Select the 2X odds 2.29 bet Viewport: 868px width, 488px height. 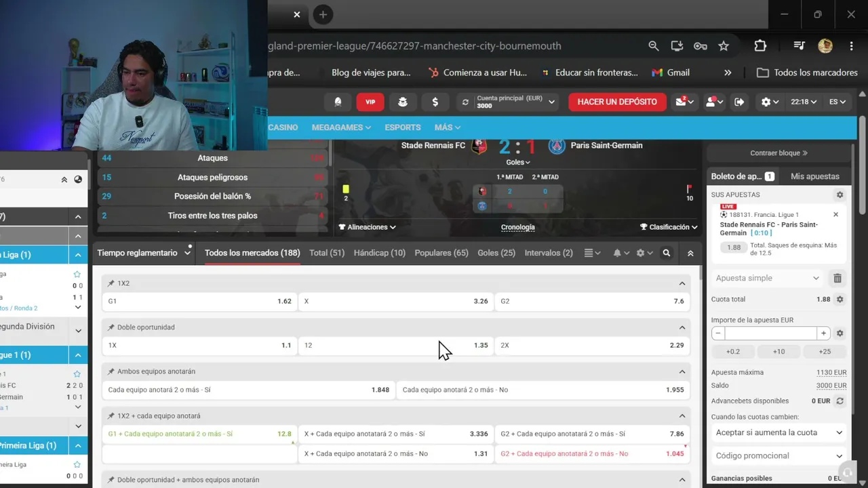[x=592, y=345]
